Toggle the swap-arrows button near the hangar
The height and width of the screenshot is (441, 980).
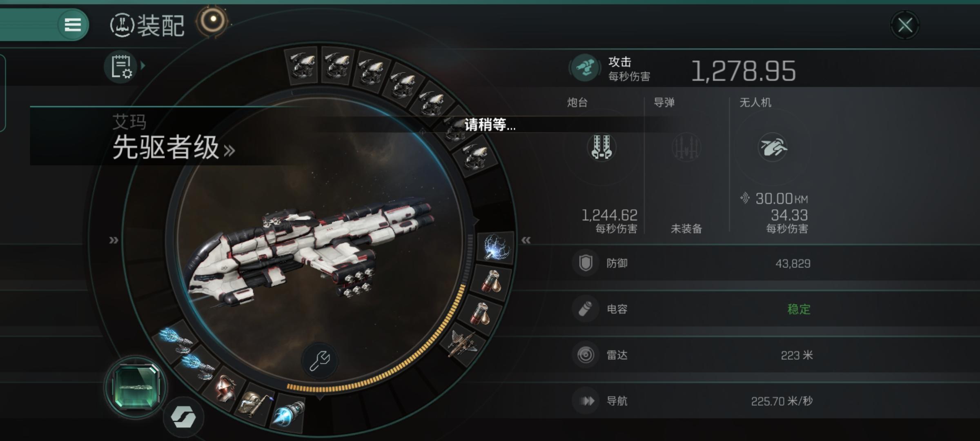coord(183,417)
